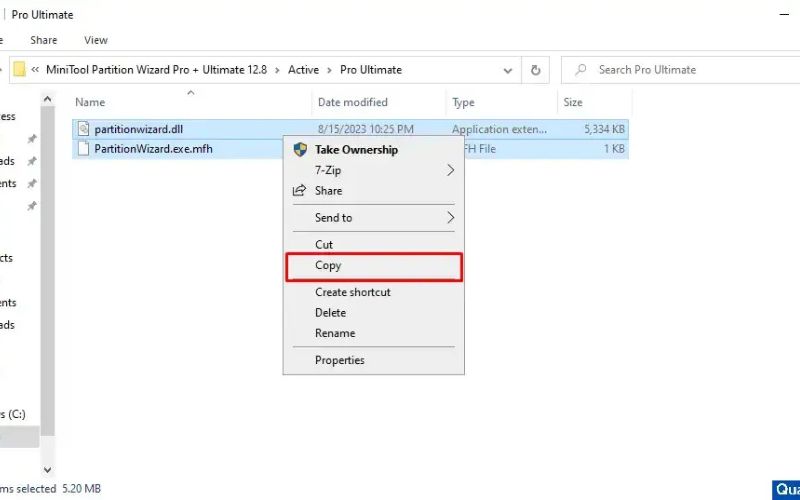Click the Share arrow icon in context menu
Viewport: 800px width, 500px height.
[x=299, y=190]
